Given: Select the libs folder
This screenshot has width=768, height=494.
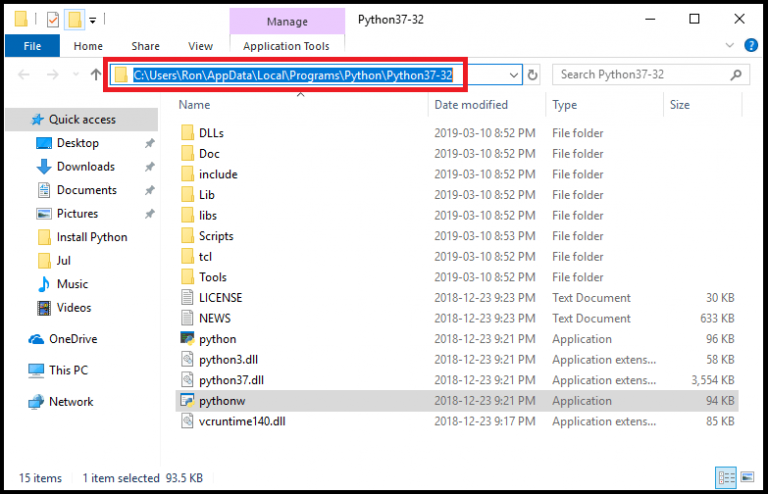Looking at the screenshot, I should 208,215.
